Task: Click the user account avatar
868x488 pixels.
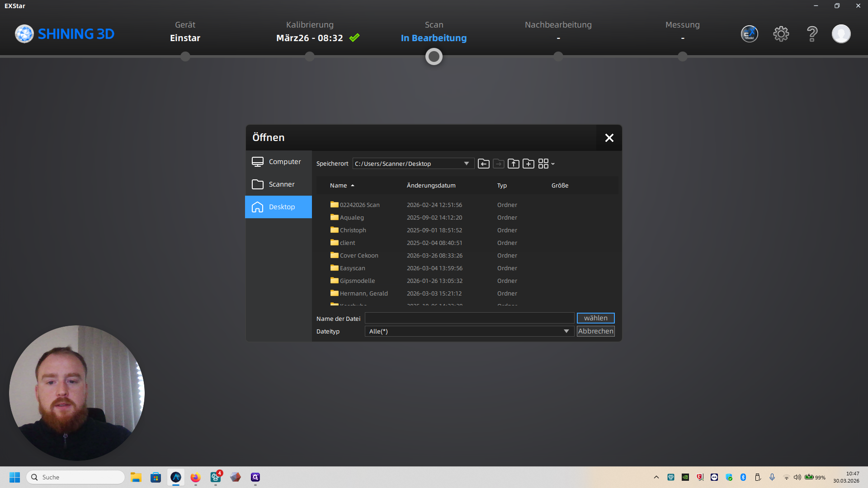Action: (x=841, y=34)
